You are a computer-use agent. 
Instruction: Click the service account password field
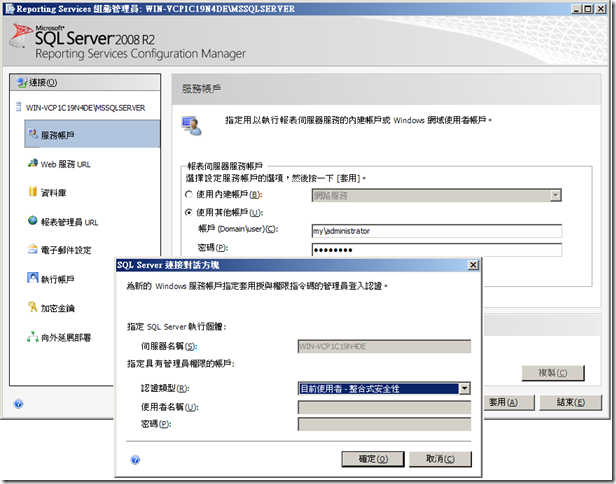pyautogui.click(x=436, y=249)
